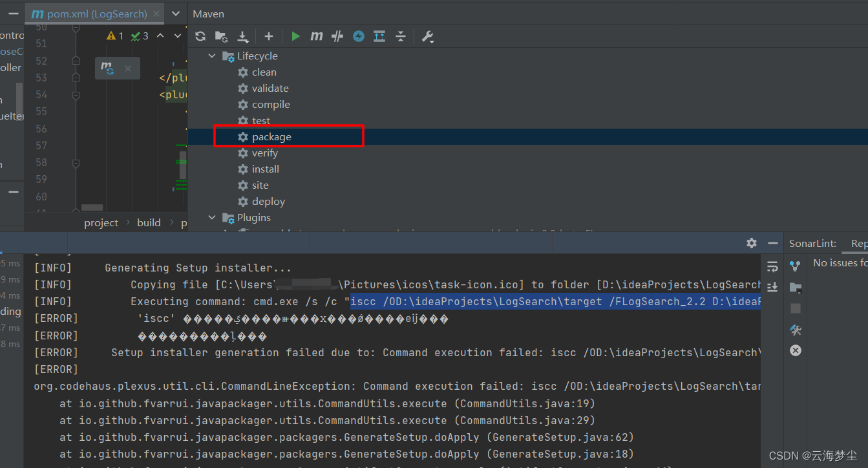
Task: Toggle fold marker at line 54
Action: tap(76, 95)
